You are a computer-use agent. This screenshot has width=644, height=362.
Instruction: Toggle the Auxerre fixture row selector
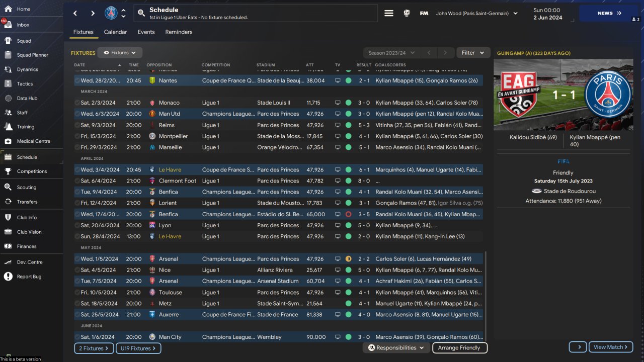pos(77,315)
